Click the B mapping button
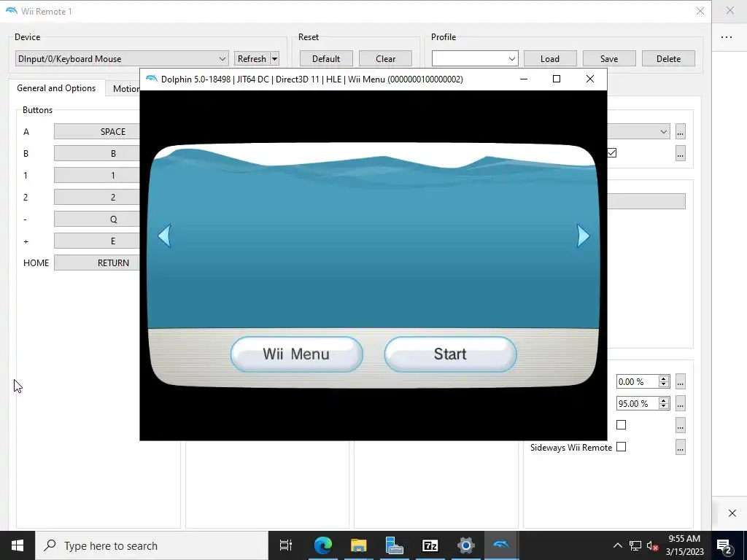Image resolution: width=747 pixels, height=560 pixels. pos(97,153)
